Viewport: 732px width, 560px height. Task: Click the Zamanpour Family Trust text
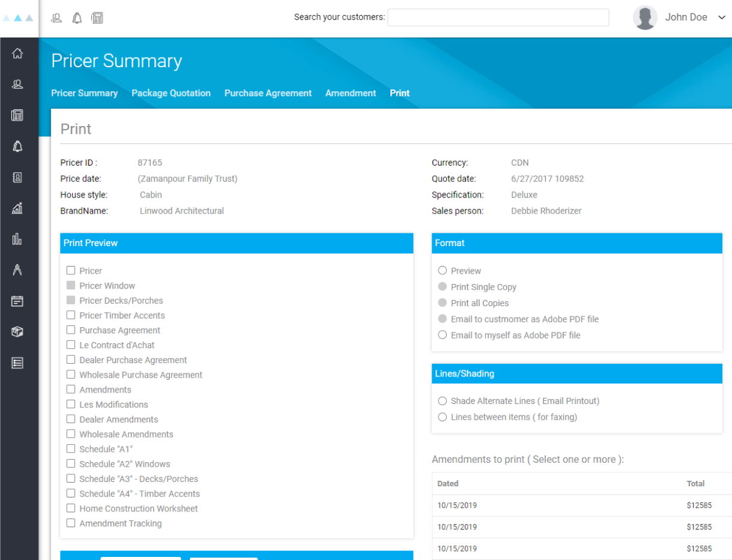[187, 179]
